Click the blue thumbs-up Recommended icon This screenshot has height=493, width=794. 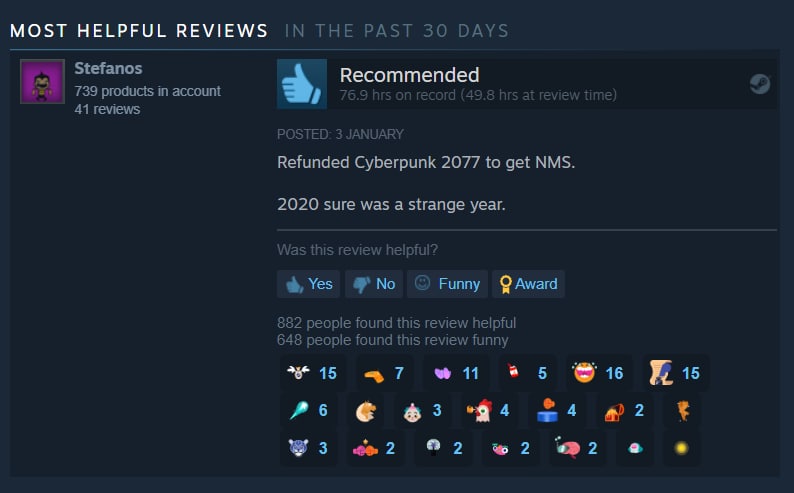tap(302, 84)
